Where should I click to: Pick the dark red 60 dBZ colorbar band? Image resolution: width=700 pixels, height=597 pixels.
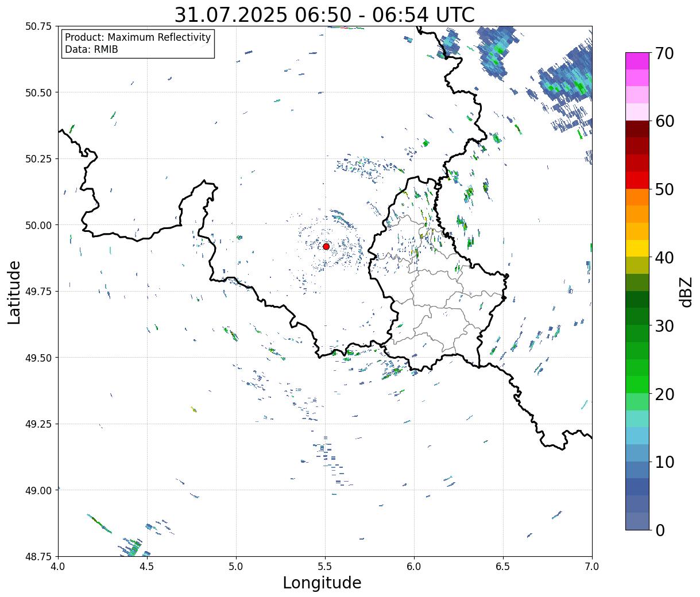[637, 129]
